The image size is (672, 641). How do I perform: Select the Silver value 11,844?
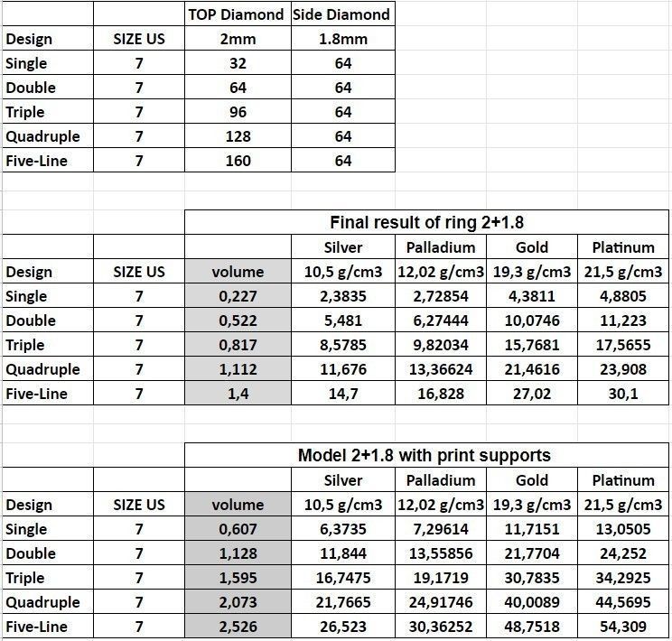[343, 553]
